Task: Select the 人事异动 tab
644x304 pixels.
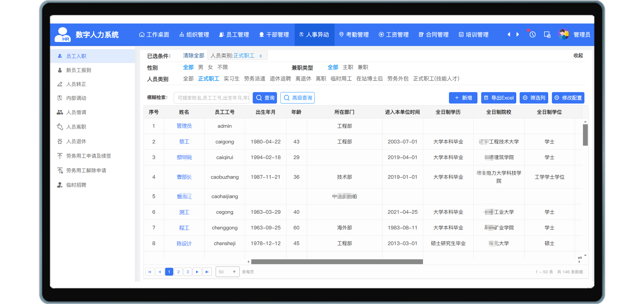Action: 314,35
